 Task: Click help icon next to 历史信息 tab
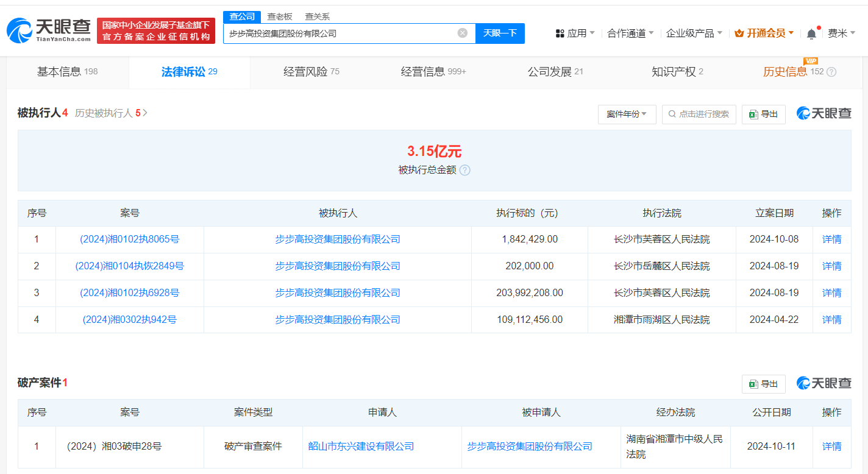(831, 72)
